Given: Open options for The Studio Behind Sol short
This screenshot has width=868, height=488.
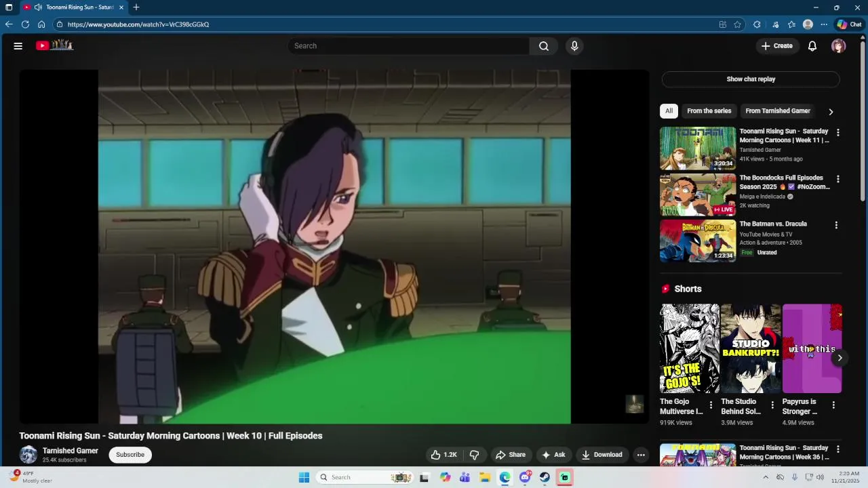Looking at the screenshot, I should click(772, 405).
